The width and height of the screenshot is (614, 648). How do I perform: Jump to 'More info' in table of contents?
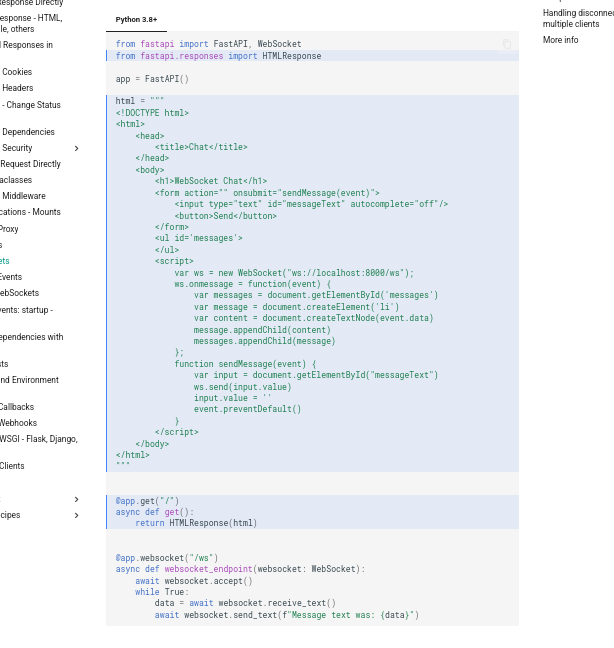coord(560,40)
